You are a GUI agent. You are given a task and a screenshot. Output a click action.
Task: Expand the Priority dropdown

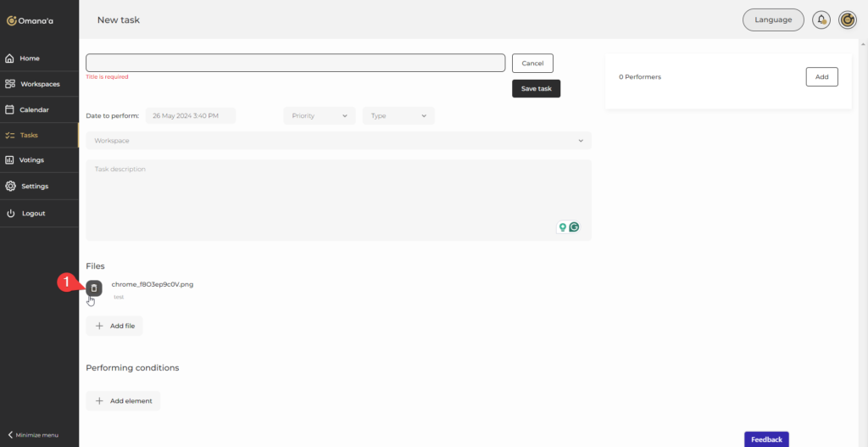[320, 115]
